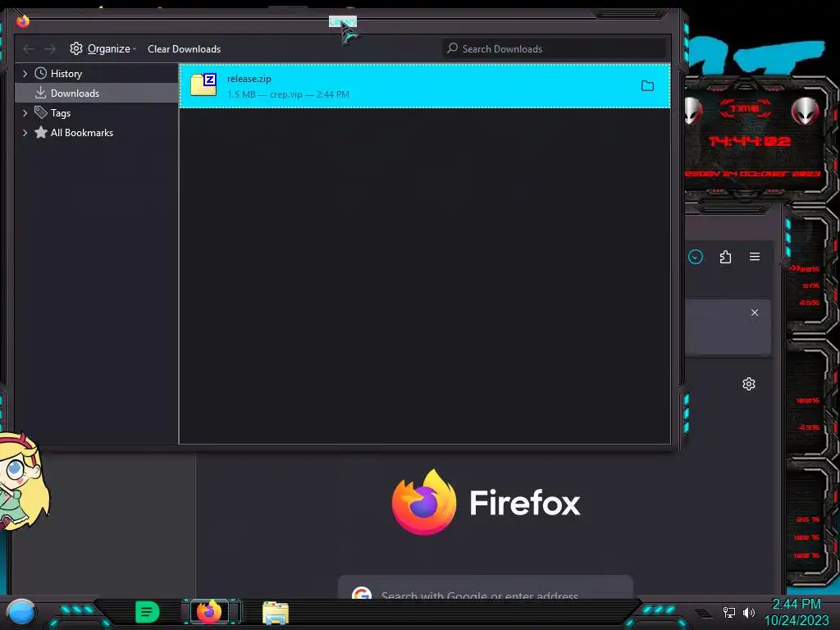Click the network tray icon

coord(729,612)
